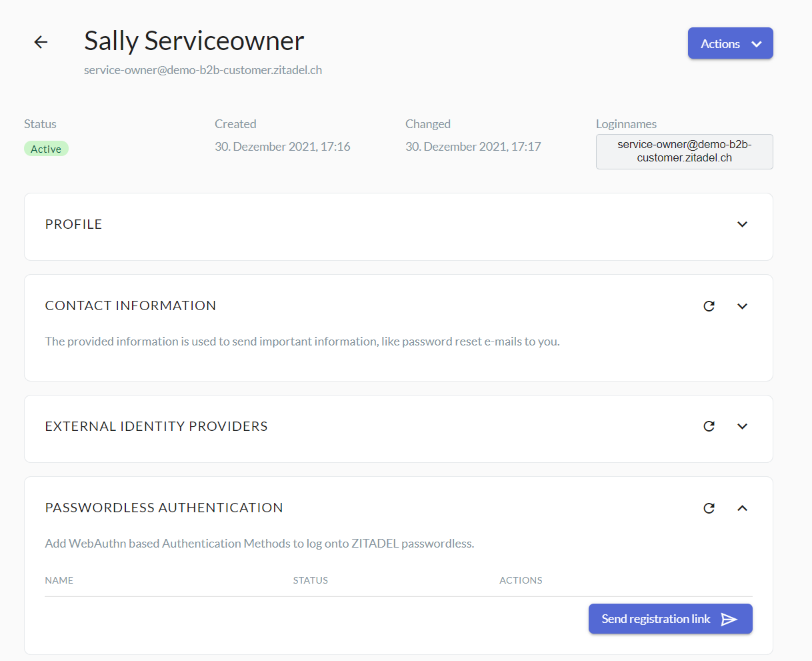This screenshot has width=812, height=661.
Task: Click the Send registration link button
Action: click(670, 618)
